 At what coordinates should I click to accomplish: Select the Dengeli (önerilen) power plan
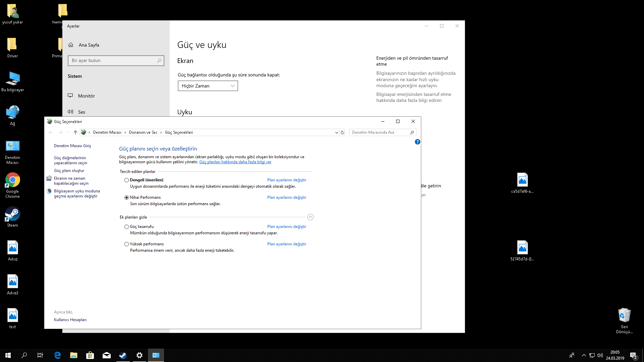(126, 180)
